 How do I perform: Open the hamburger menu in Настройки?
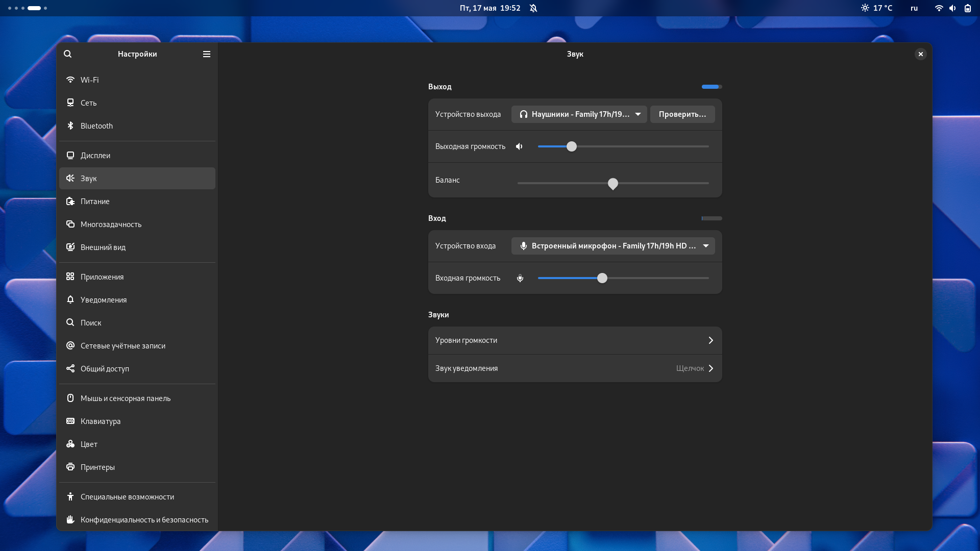pos(207,54)
